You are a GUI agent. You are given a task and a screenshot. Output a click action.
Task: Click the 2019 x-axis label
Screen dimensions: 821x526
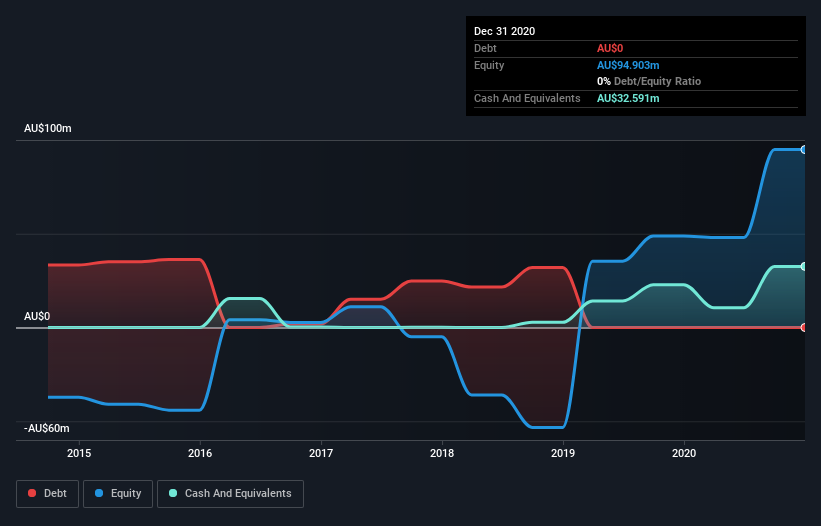[563, 453]
